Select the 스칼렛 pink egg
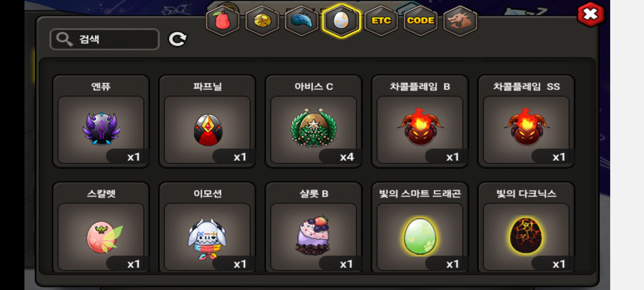The width and height of the screenshot is (644, 290). coord(101,228)
